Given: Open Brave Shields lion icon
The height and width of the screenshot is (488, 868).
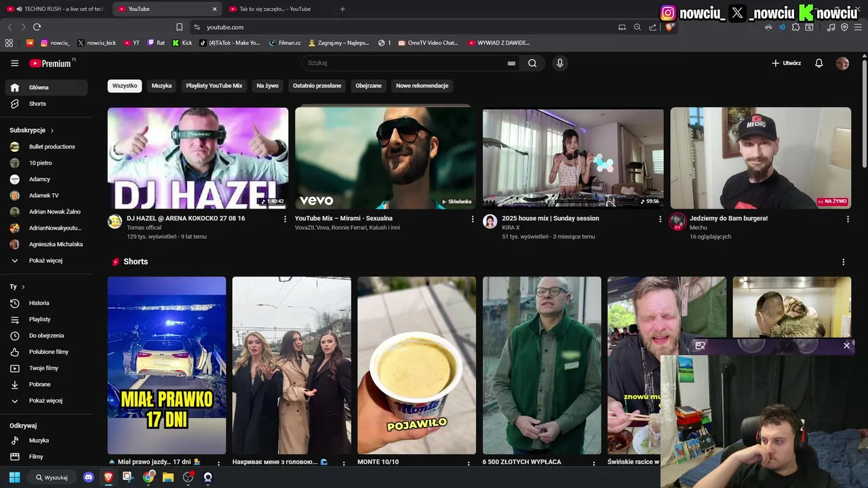Looking at the screenshot, I should [x=669, y=27].
